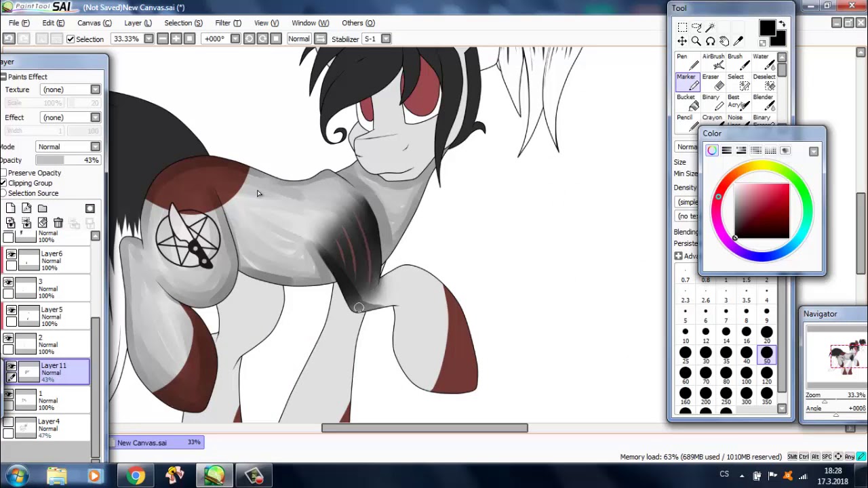Show Layer4 with its visibility box

point(8,422)
